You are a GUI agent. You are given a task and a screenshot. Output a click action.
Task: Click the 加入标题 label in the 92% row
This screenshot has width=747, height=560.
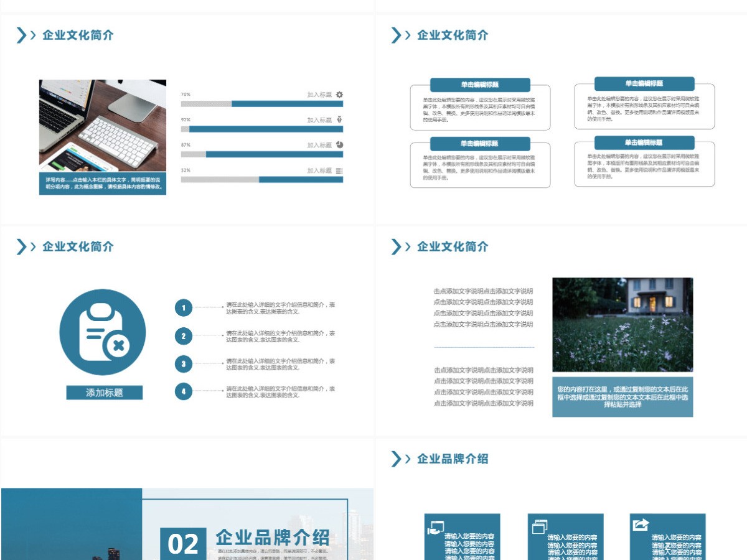click(319, 120)
